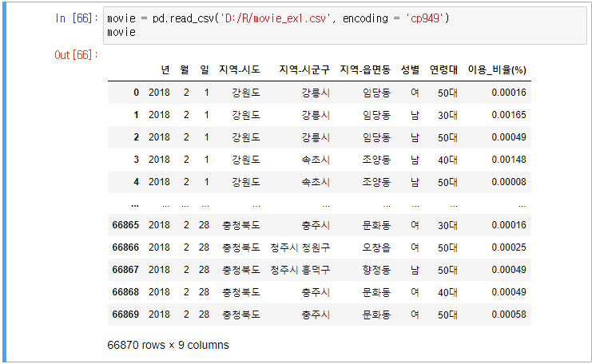Click 30대 cell in row 66865
592x364 pixels.
coord(447,225)
